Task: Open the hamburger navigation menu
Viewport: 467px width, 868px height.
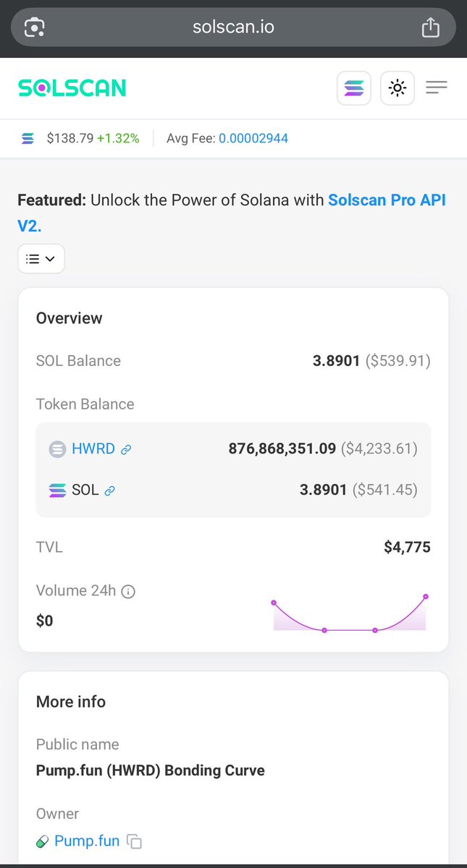Action: click(437, 88)
